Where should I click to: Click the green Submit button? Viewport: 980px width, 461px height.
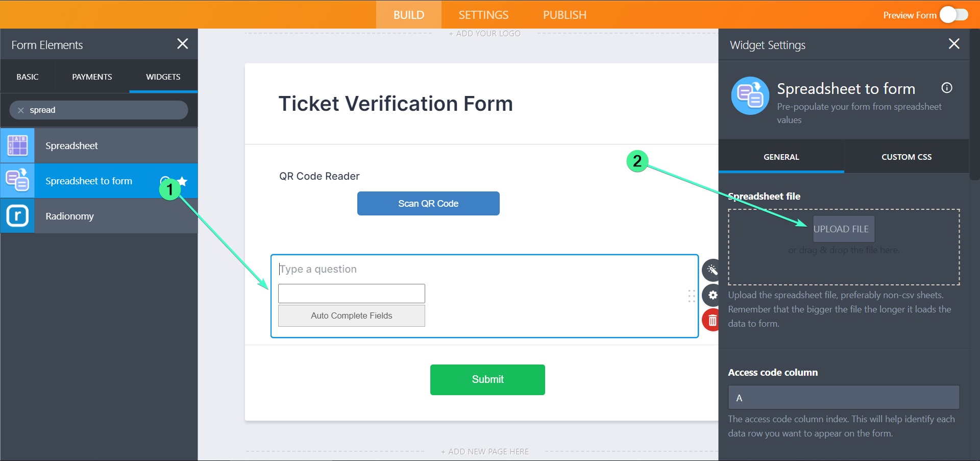point(487,379)
